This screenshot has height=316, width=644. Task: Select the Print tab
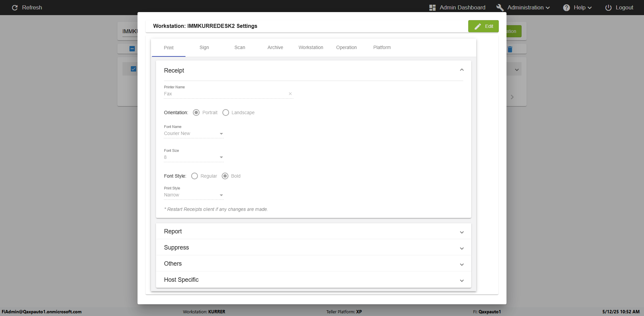click(169, 48)
